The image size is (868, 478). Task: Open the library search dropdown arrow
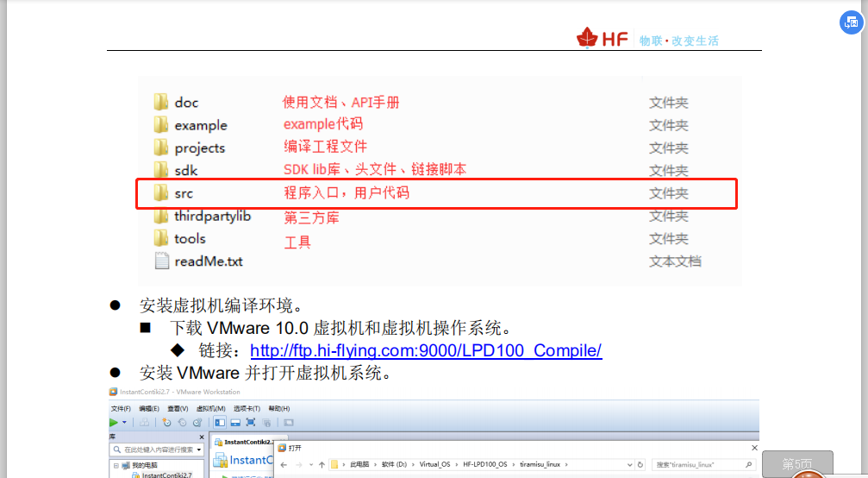pyautogui.click(x=199, y=450)
